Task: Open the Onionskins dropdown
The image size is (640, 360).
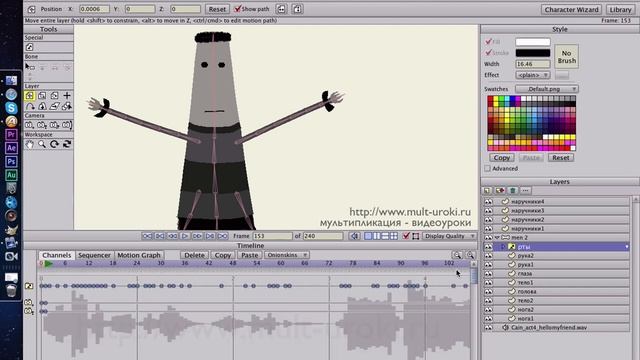Action: tap(287, 255)
